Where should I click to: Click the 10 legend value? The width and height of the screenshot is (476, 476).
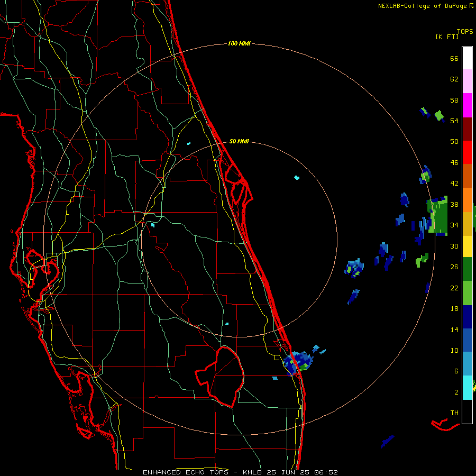pos(454,350)
